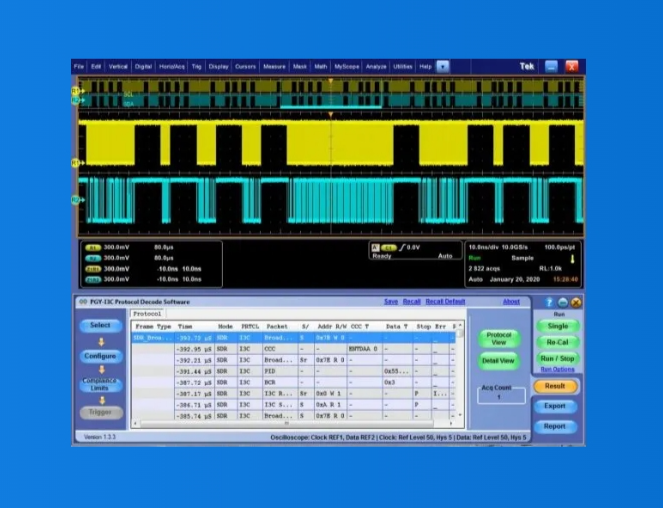This screenshot has height=508, width=663.
Task: Open the Measure menu
Action: pos(274,66)
